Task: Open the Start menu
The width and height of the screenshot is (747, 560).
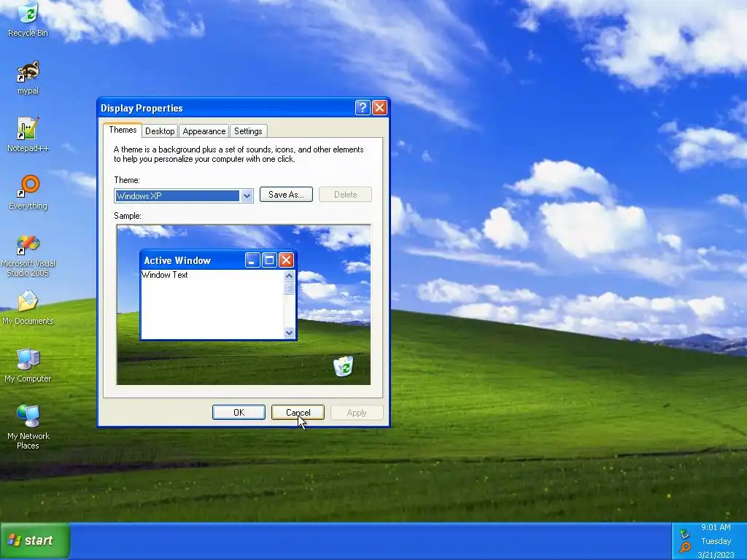Action: (35, 540)
